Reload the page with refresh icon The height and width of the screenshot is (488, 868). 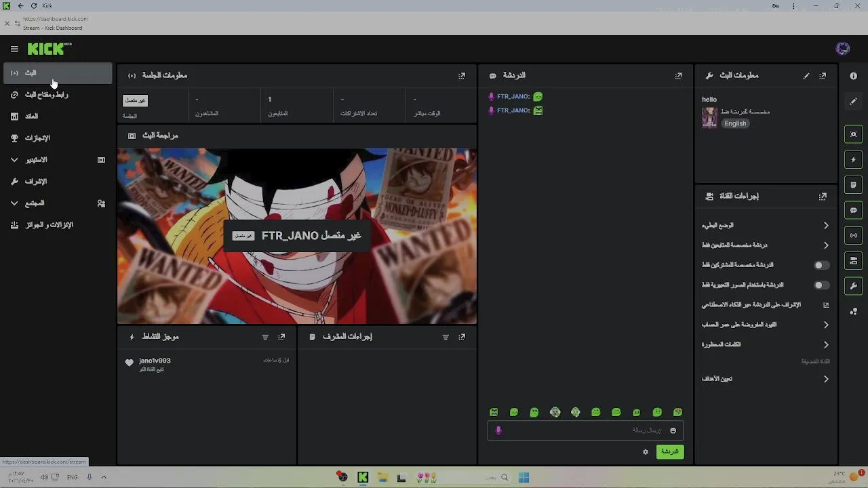pyautogui.click(x=33, y=5)
